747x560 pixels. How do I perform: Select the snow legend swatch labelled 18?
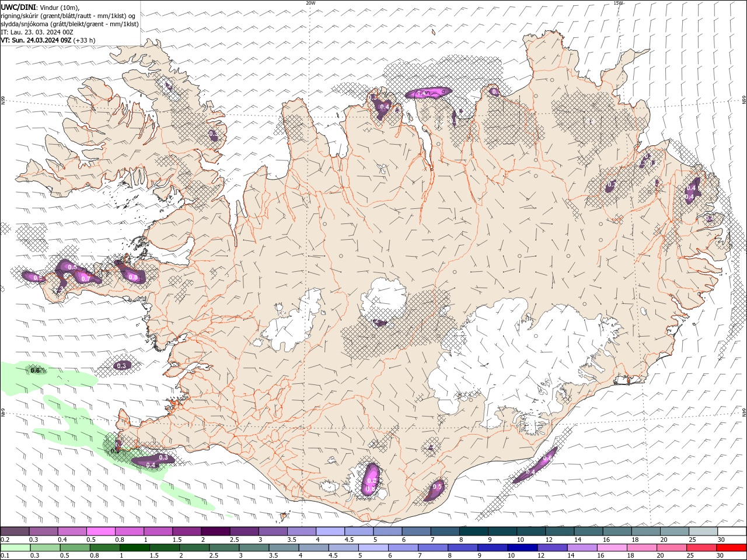(646, 531)
